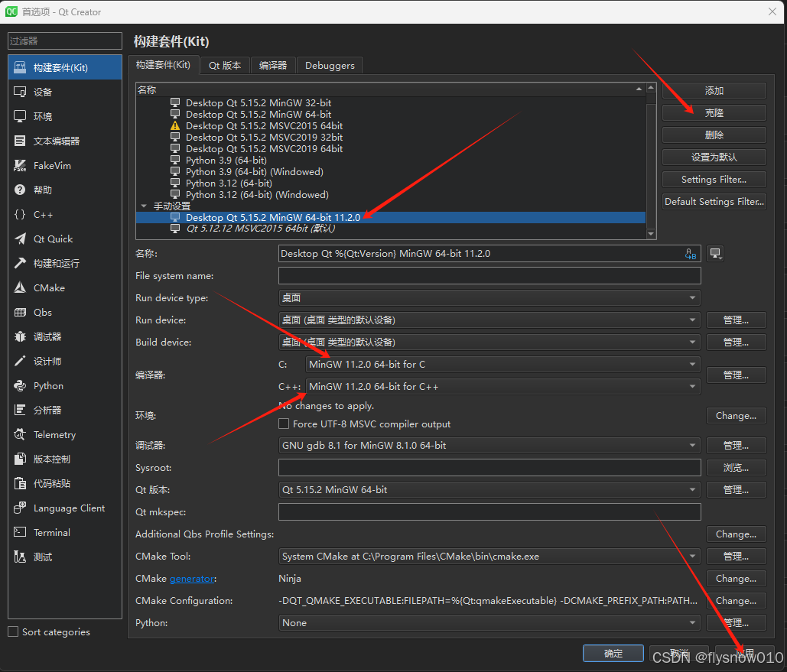787x672 pixels.
Task: Switch to the Qt 版本 tab
Action: coord(225,65)
